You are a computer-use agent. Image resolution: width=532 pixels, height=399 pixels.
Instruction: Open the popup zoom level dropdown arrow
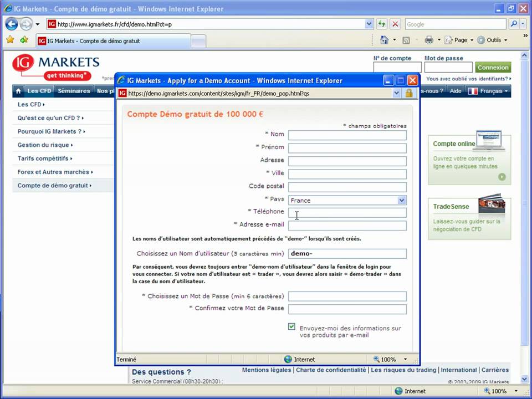point(405,359)
